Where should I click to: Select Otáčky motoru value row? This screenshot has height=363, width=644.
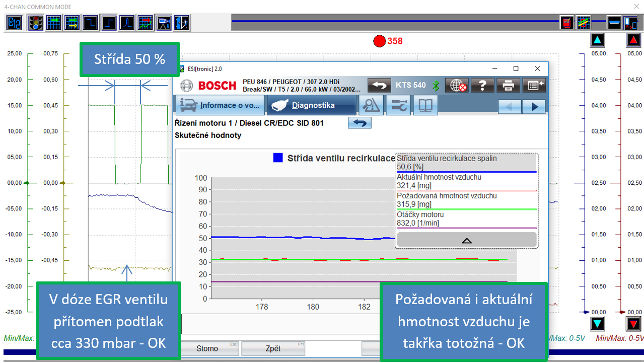pos(467,220)
